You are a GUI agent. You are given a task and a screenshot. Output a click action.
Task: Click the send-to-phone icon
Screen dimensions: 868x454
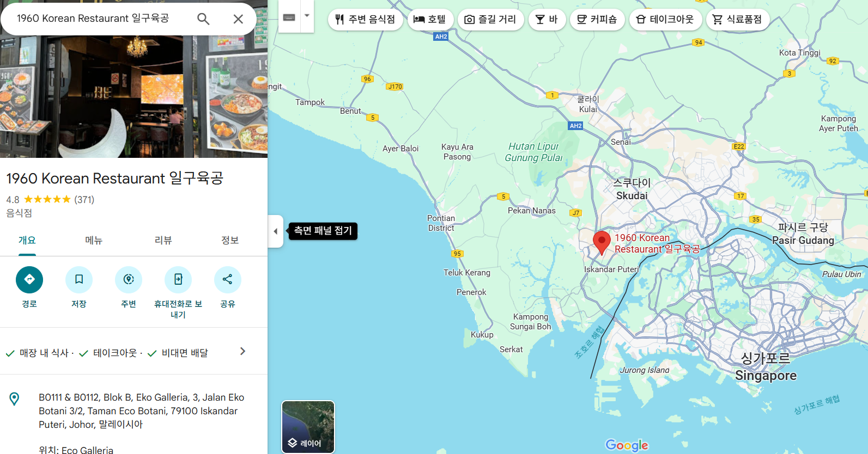coord(178,280)
